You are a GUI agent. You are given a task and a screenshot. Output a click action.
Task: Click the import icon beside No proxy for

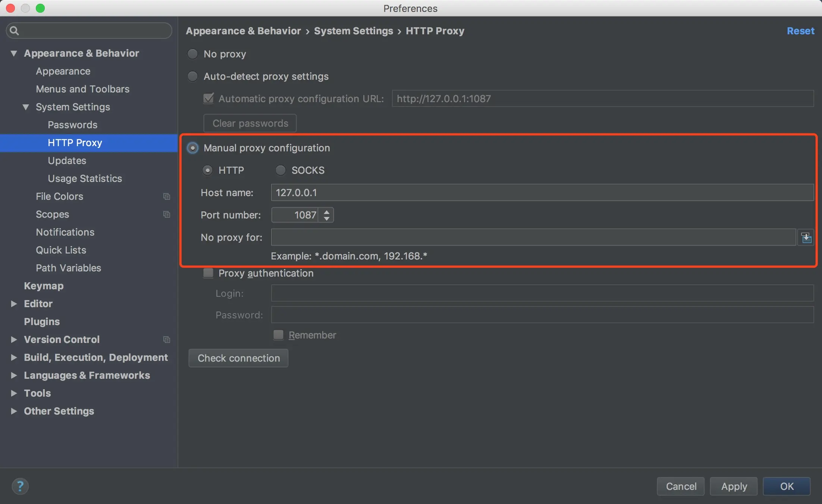(806, 237)
